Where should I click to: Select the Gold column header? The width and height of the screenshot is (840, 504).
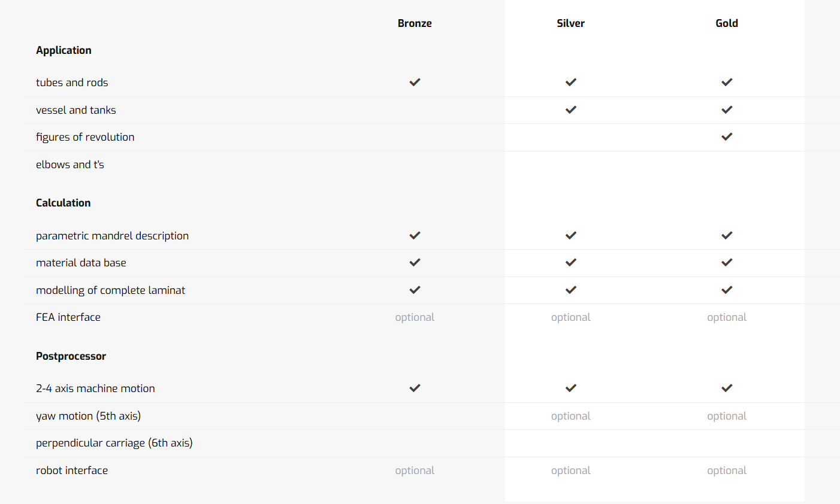(x=727, y=23)
